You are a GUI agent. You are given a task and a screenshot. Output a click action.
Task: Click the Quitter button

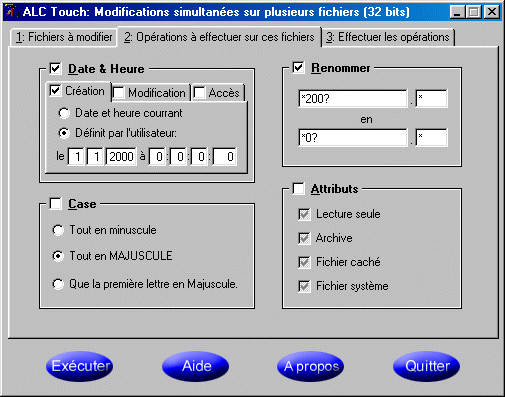(427, 366)
